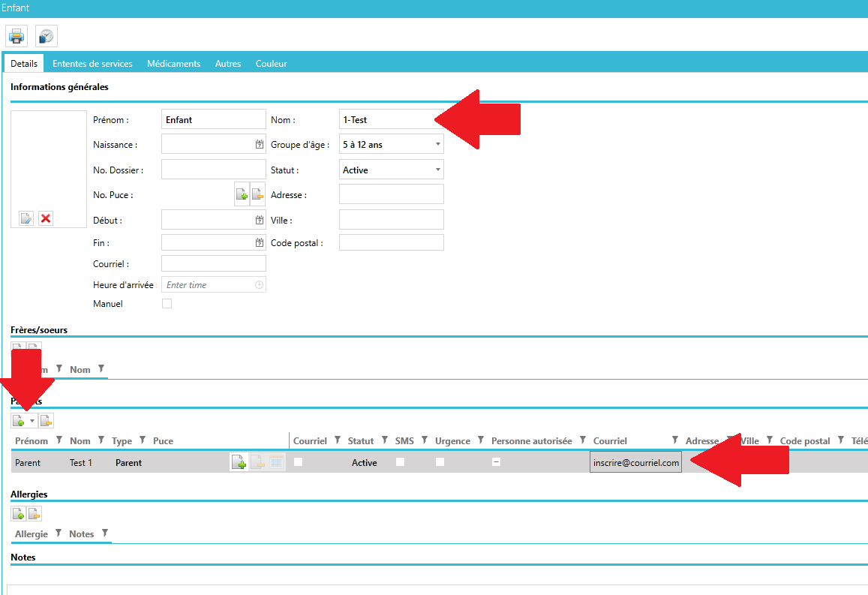
Task: Click the printer icon in toolbar
Action: coord(17,37)
